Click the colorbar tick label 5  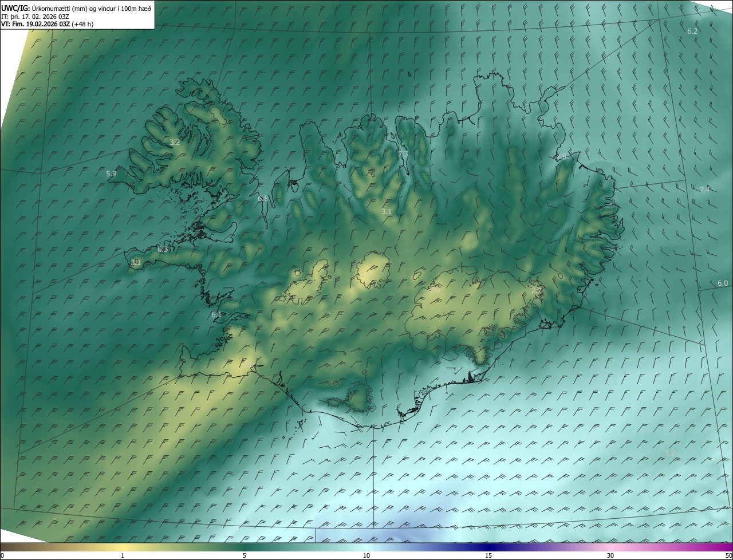[245, 556]
